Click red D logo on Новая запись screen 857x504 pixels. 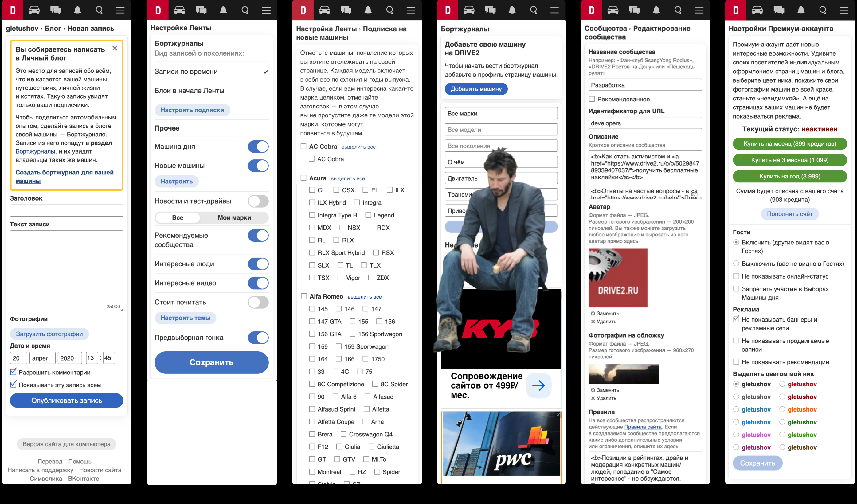point(13,10)
